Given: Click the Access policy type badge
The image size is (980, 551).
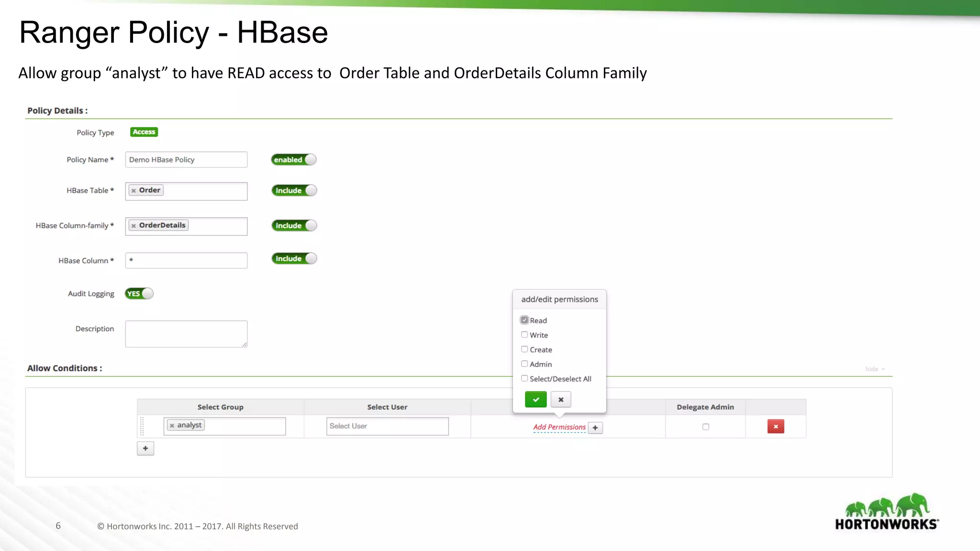Looking at the screenshot, I should (x=144, y=132).
